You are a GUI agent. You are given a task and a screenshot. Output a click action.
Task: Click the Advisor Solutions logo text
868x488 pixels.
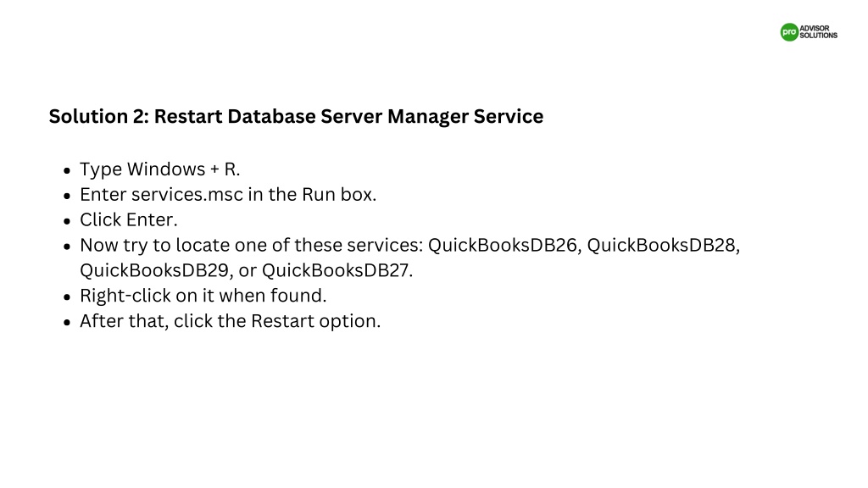[818, 32]
